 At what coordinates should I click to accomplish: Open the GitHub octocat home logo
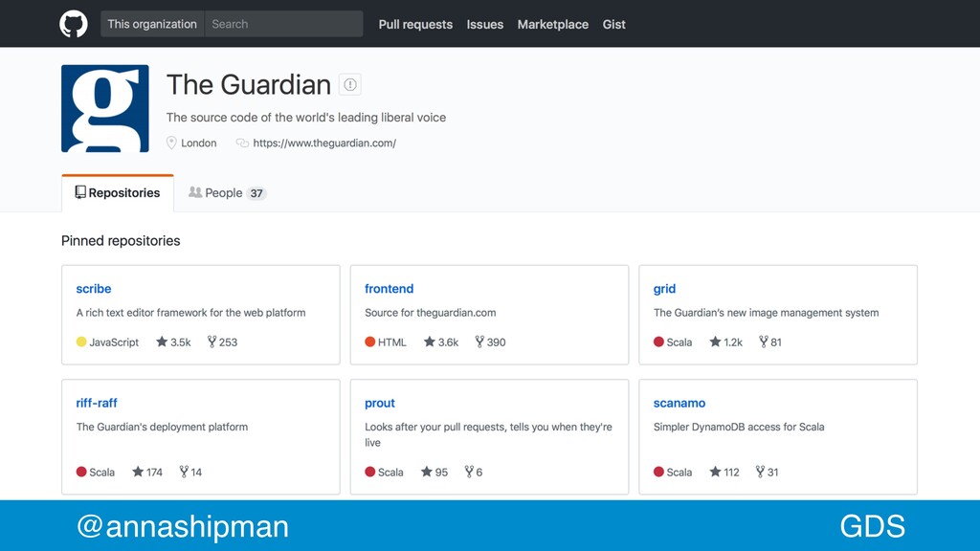click(x=73, y=24)
